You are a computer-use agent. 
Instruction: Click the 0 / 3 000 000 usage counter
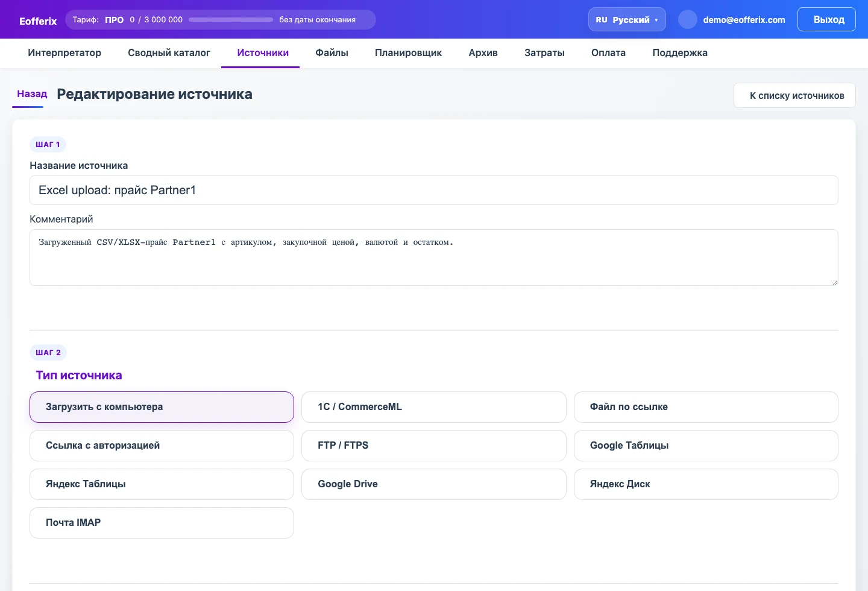156,20
